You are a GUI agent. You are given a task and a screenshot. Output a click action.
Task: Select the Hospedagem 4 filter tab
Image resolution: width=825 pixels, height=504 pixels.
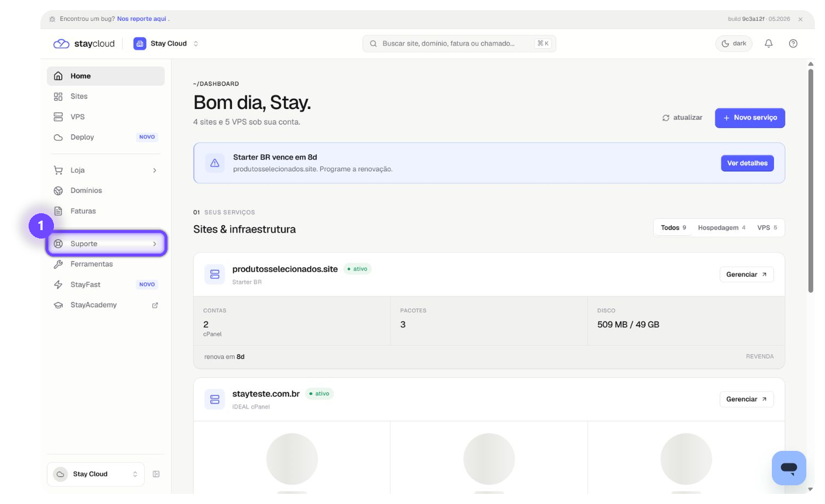[x=722, y=228]
